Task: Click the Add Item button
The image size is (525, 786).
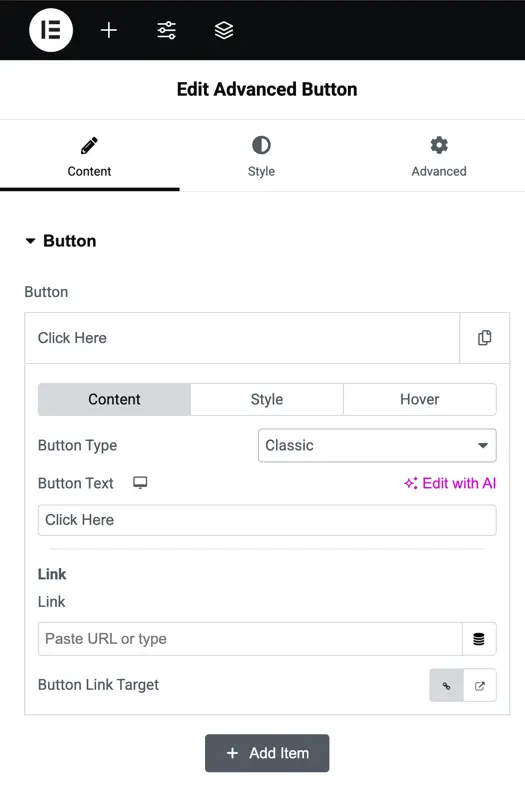Action: pos(267,753)
